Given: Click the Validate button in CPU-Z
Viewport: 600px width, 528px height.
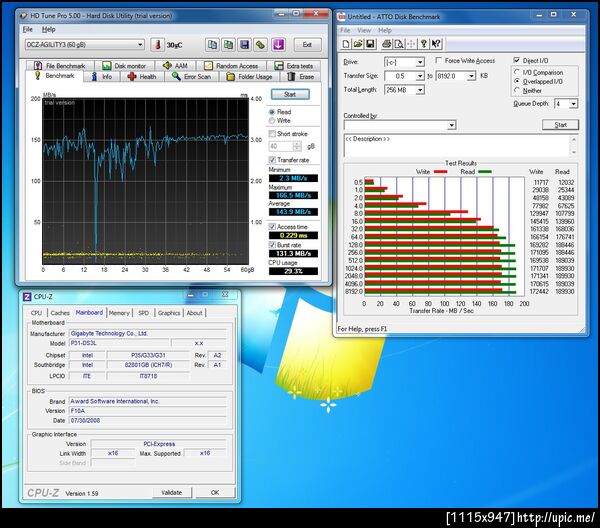Looking at the screenshot, I should pyautogui.click(x=171, y=492).
